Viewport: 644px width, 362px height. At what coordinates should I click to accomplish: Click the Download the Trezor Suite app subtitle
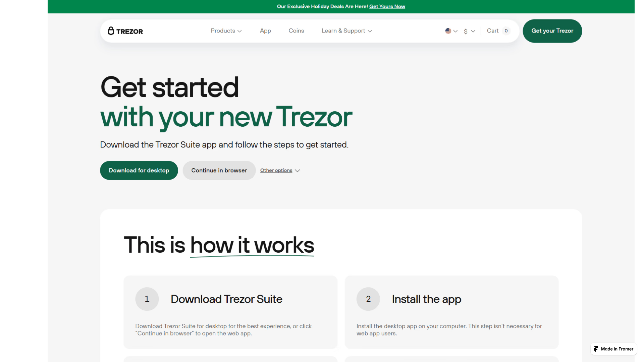(224, 145)
